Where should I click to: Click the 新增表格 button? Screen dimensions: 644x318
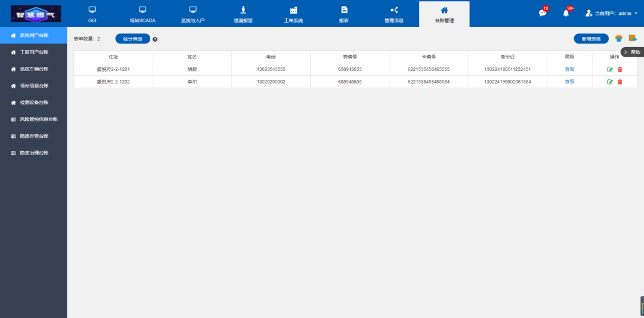(x=591, y=39)
